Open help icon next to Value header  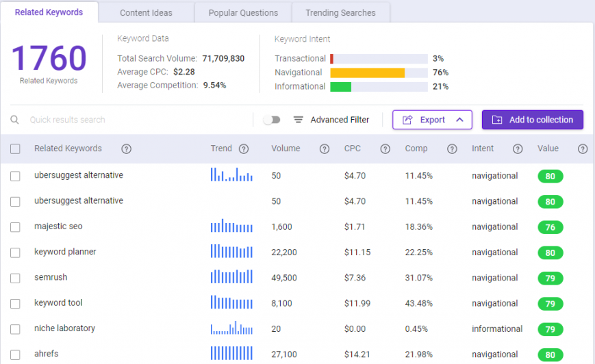tap(583, 149)
